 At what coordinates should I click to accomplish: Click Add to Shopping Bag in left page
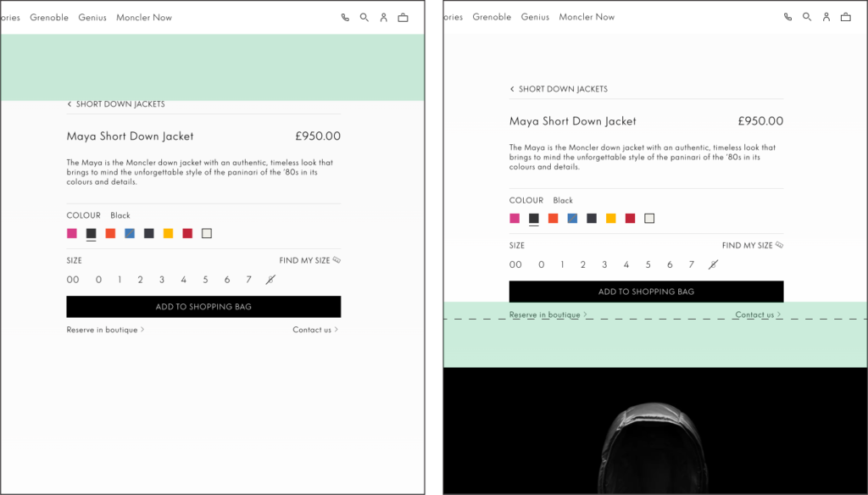click(x=203, y=307)
